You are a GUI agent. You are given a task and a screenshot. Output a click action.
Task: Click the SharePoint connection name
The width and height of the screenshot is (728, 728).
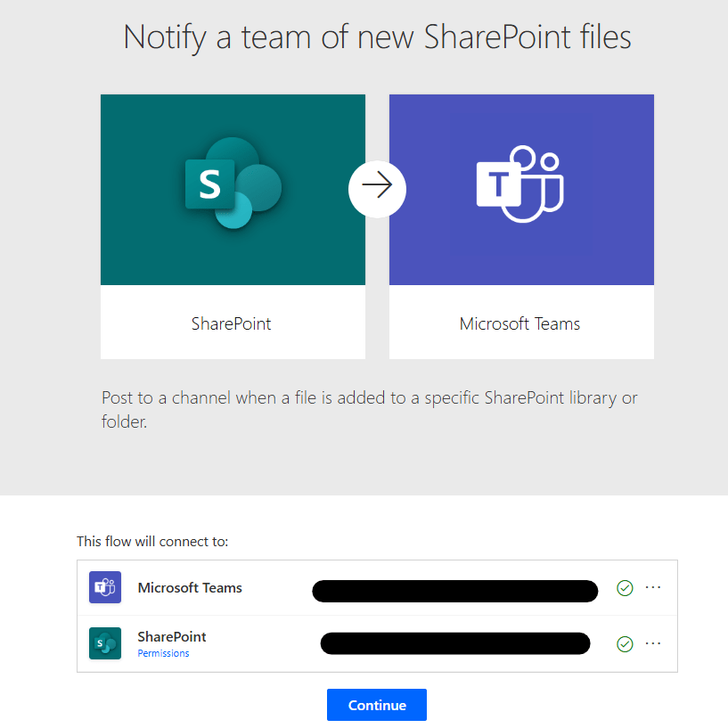(x=172, y=637)
